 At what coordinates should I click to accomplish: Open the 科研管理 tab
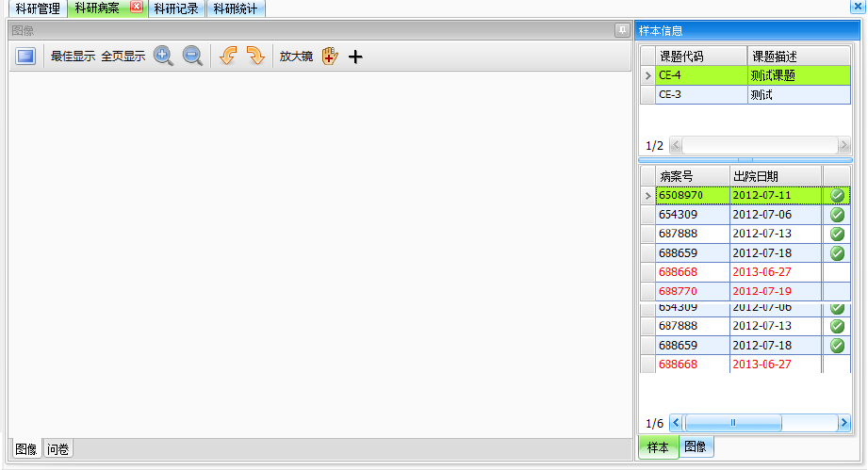tap(38, 8)
